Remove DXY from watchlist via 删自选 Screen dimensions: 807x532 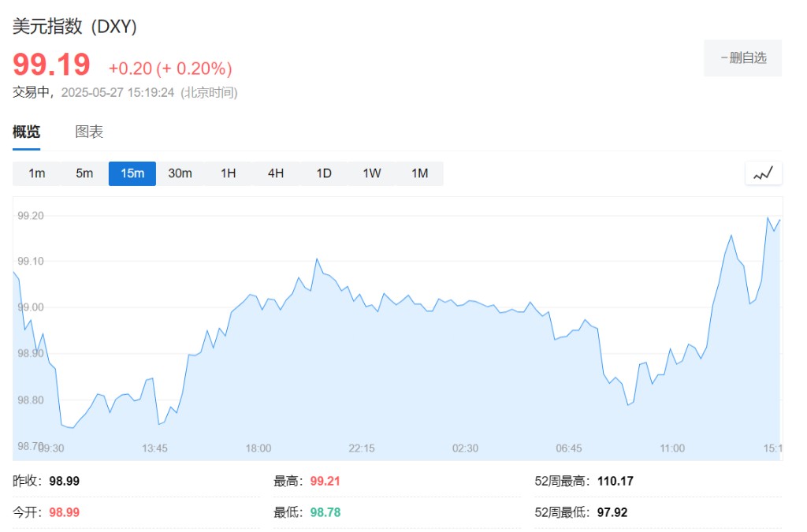click(x=742, y=58)
